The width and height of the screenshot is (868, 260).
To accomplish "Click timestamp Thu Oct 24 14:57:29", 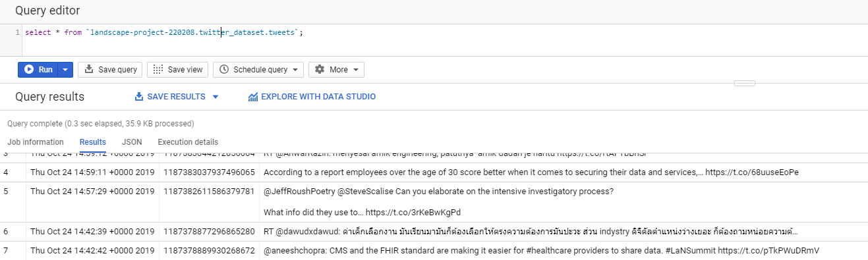I will coord(92,192).
